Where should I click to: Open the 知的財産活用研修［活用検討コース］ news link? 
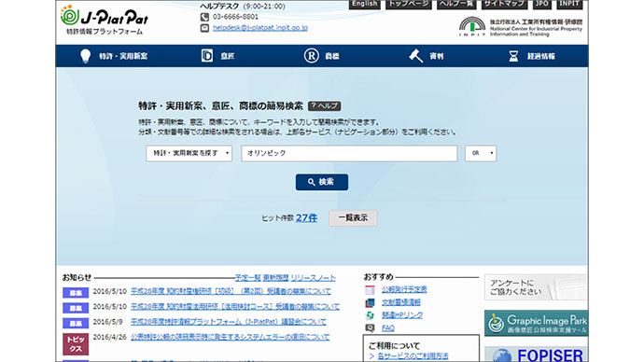click(235, 307)
